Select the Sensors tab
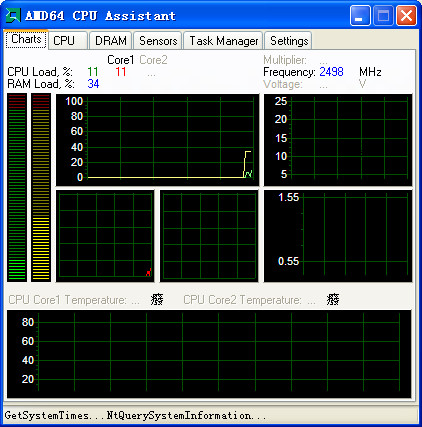 pyautogui.click(x=158, y=41)
